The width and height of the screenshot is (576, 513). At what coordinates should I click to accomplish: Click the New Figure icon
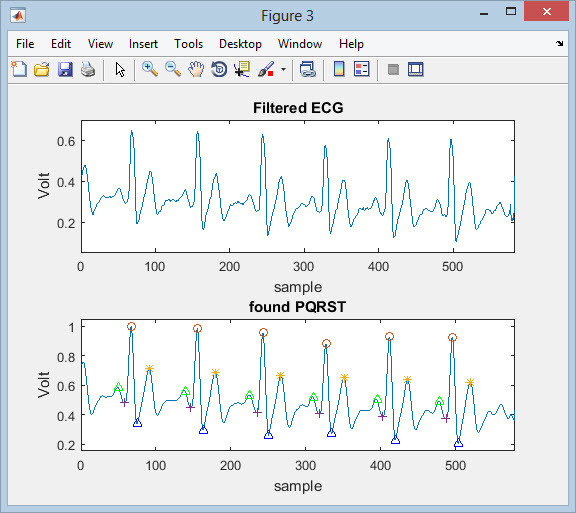tap(19, 69)
